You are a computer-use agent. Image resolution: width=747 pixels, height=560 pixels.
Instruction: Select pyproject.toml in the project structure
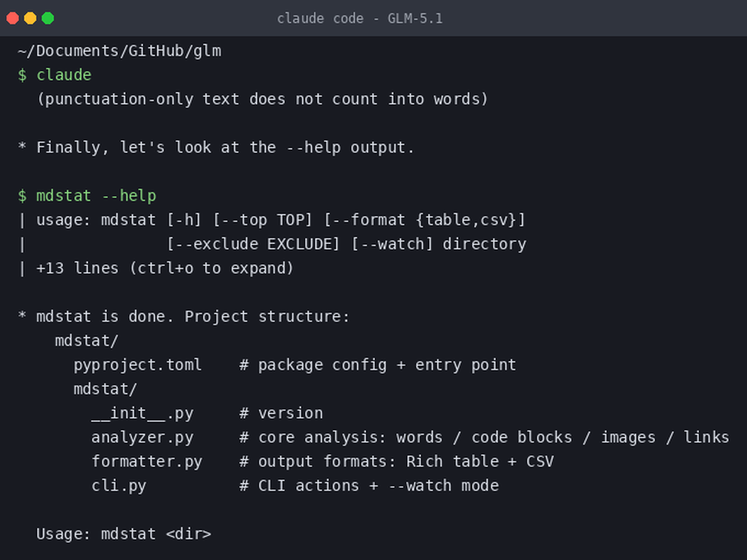tap(138, 365)
